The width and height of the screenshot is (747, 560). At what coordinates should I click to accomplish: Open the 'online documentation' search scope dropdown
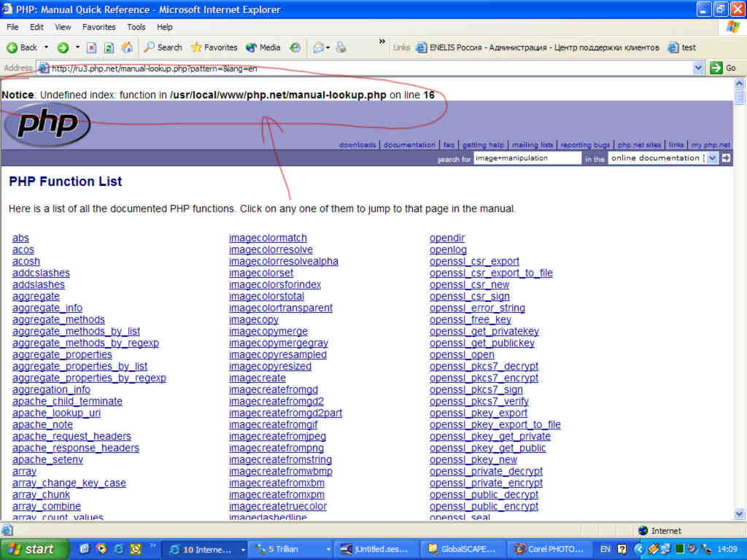tap(712, 158)
